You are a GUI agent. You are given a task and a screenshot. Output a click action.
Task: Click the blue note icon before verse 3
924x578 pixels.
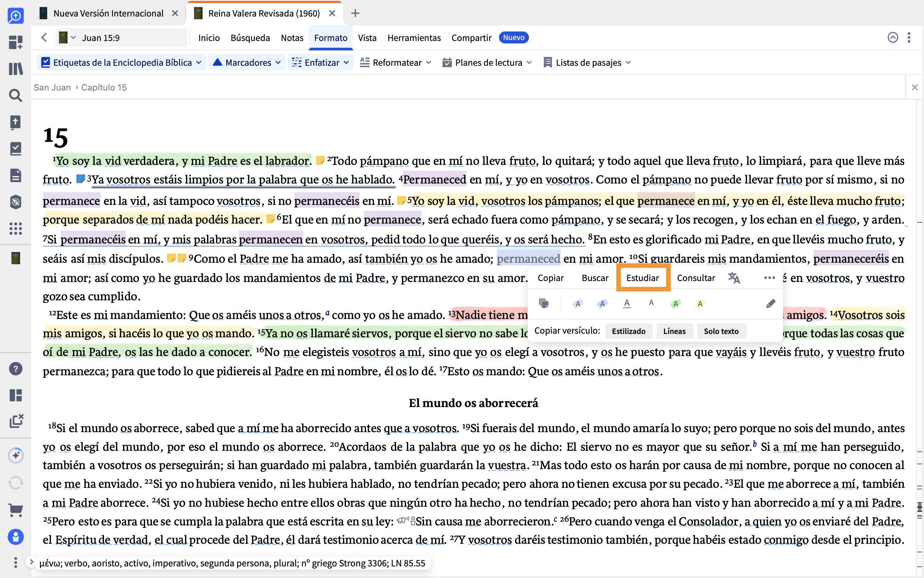point(81,179)
